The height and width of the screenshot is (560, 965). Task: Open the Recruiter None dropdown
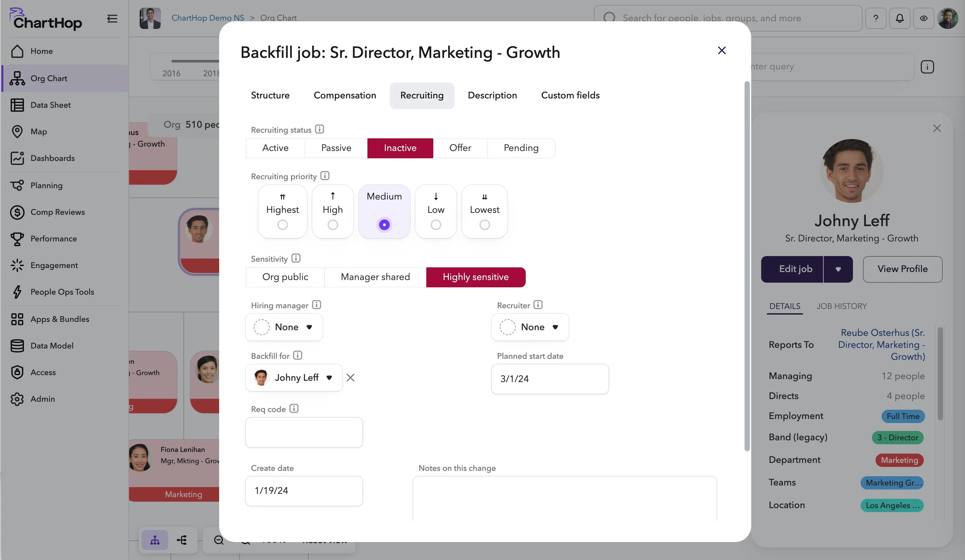point(530,328)
